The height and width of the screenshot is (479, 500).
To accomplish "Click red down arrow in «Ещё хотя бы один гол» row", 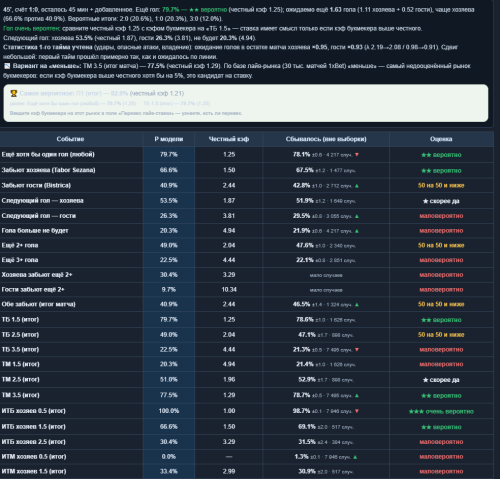I will tap(357, 155).
